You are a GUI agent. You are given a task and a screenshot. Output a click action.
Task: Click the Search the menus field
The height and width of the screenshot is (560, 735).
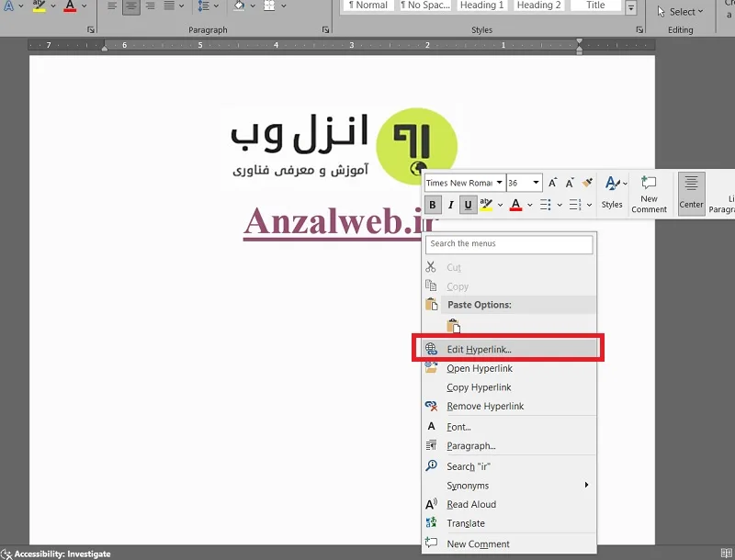(509, 244)
